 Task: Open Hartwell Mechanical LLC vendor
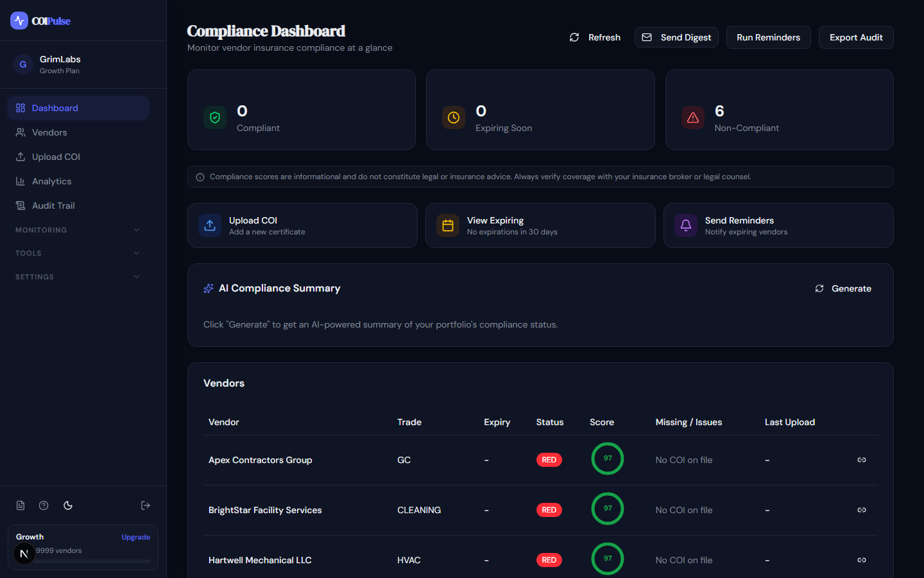tap(260, 560)
